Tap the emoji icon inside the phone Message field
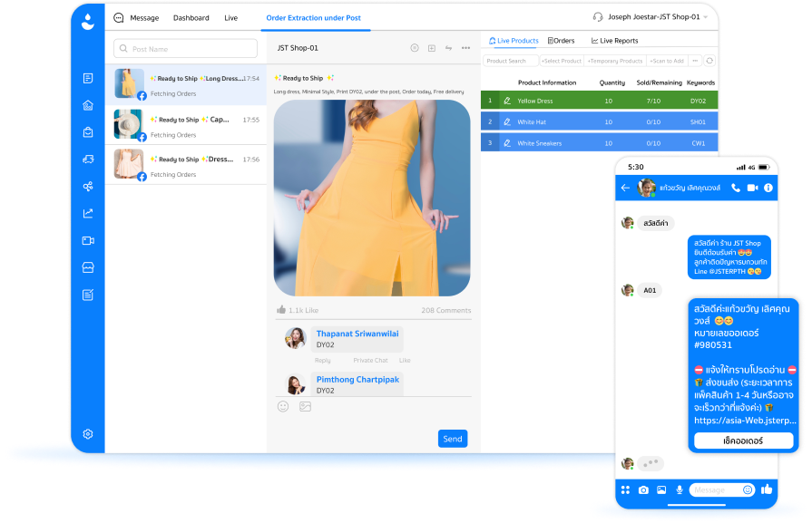812x523 pixels. [748, 489]
